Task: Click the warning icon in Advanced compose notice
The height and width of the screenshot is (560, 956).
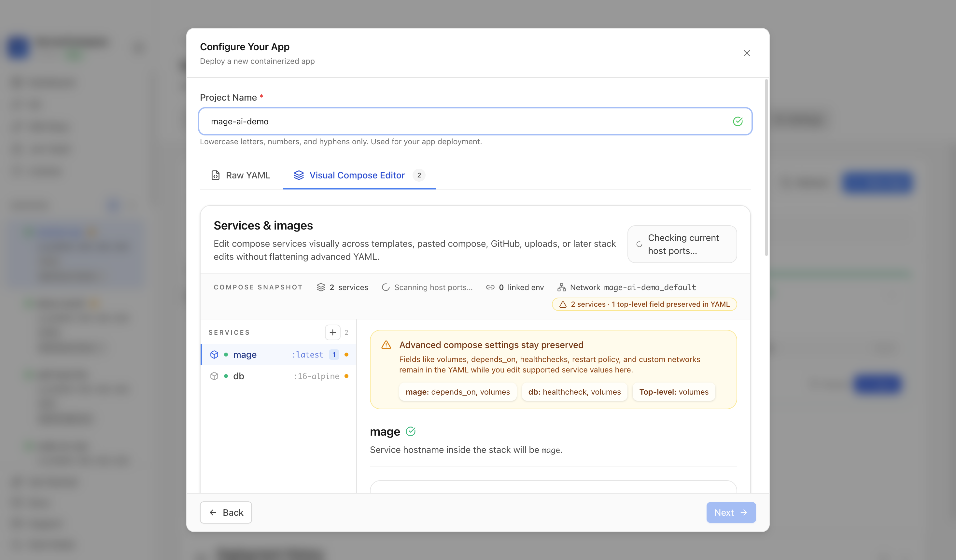Action: pos(386,345)
